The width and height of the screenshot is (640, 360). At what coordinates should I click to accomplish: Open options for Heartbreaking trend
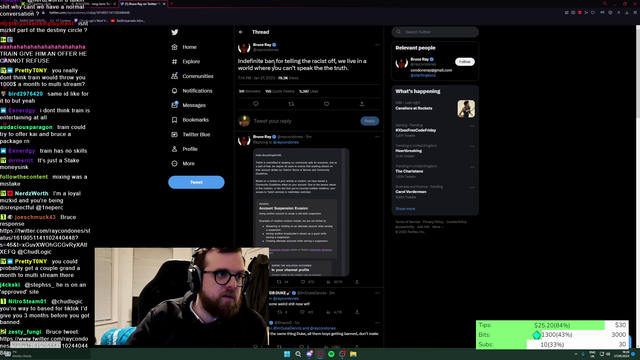coord(472,146)
